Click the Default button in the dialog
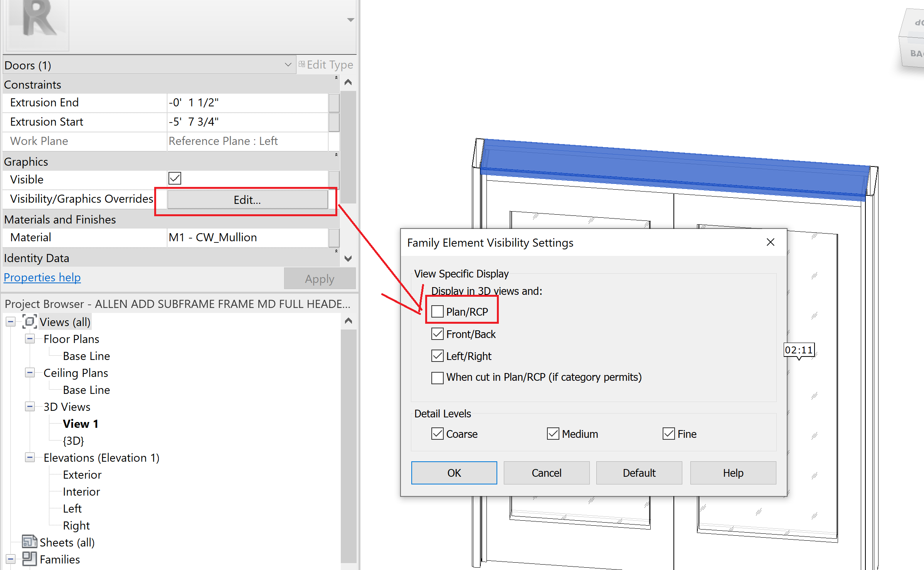 tap(639, 472)
